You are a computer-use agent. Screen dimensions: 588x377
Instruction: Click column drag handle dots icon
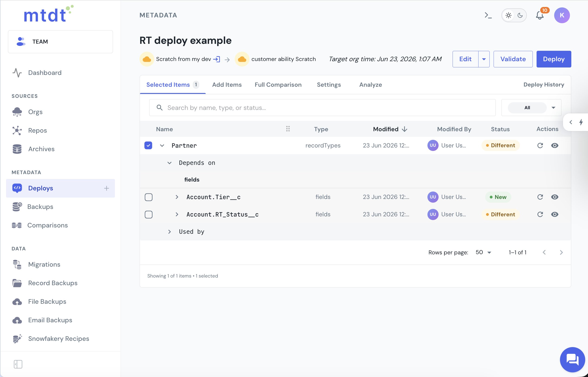click(x=288, y=129)
